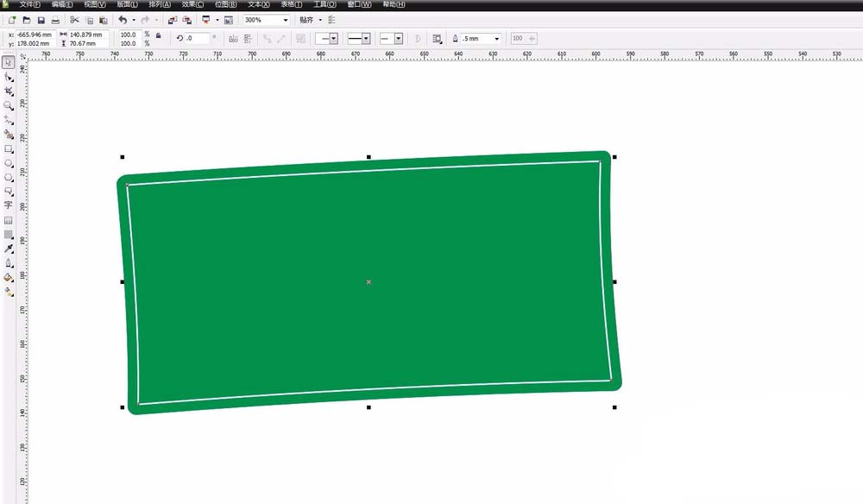Click the rotation angle field
The image size is (863, 504).
(197, 39)
